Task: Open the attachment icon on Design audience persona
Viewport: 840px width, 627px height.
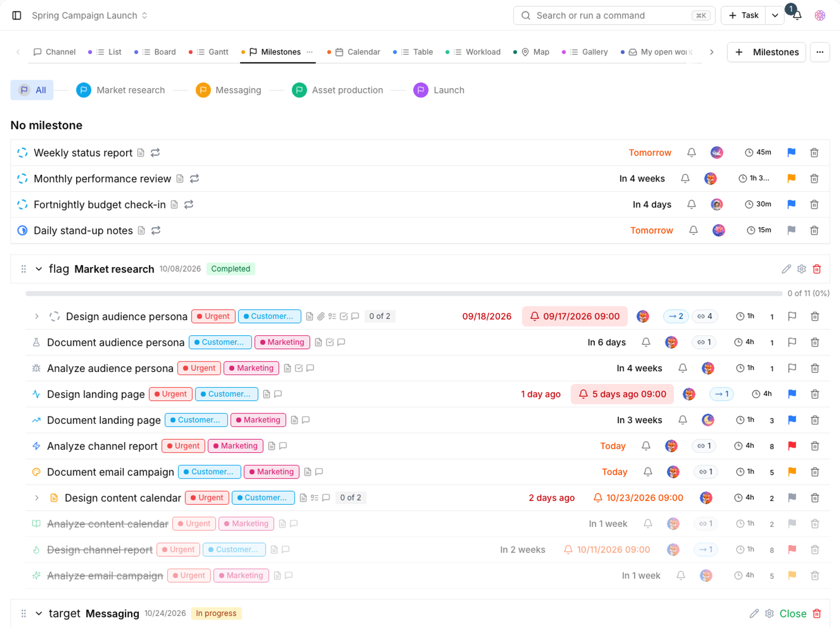Action: pyautogui.click(x=321, y=316)
